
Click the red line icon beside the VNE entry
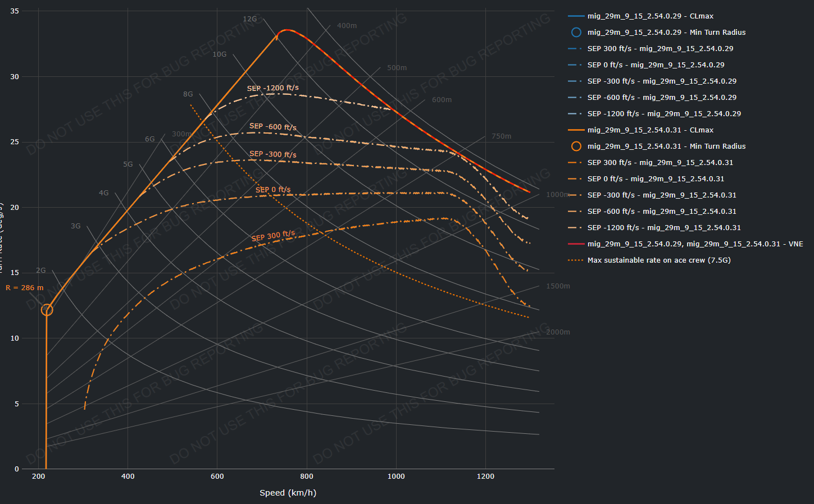coord(576,244)
